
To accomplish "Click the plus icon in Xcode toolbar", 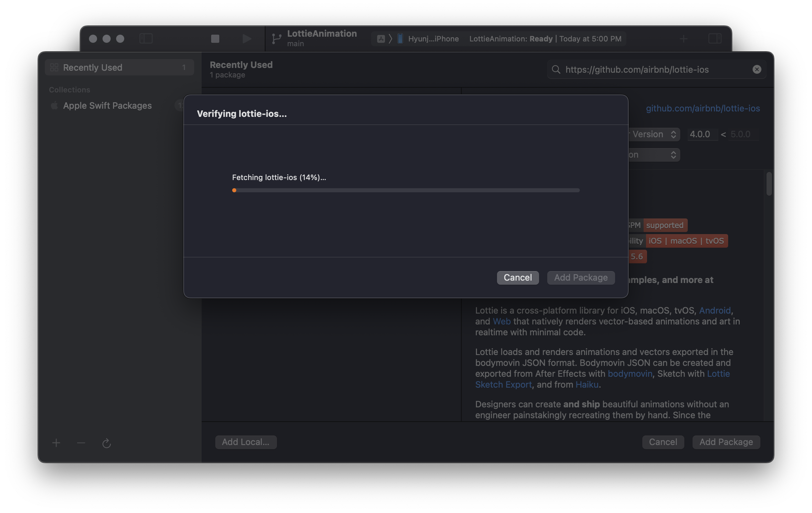I will [684, 39].
